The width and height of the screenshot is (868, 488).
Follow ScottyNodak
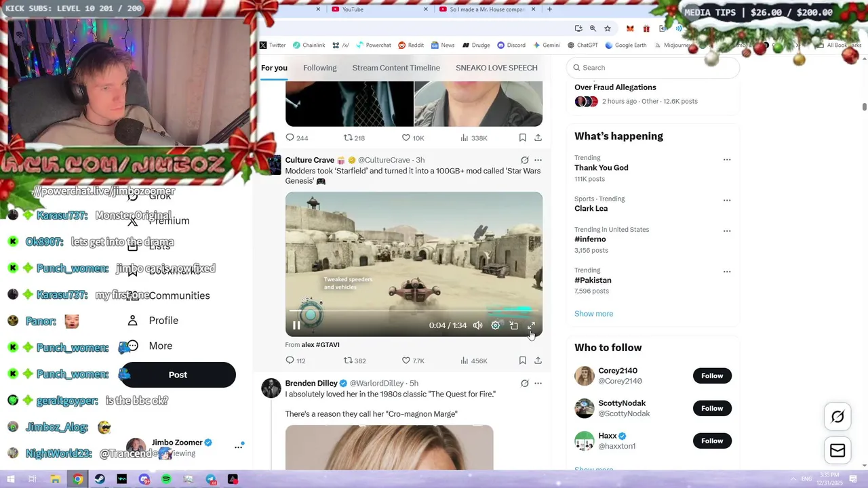click(712, 408)
